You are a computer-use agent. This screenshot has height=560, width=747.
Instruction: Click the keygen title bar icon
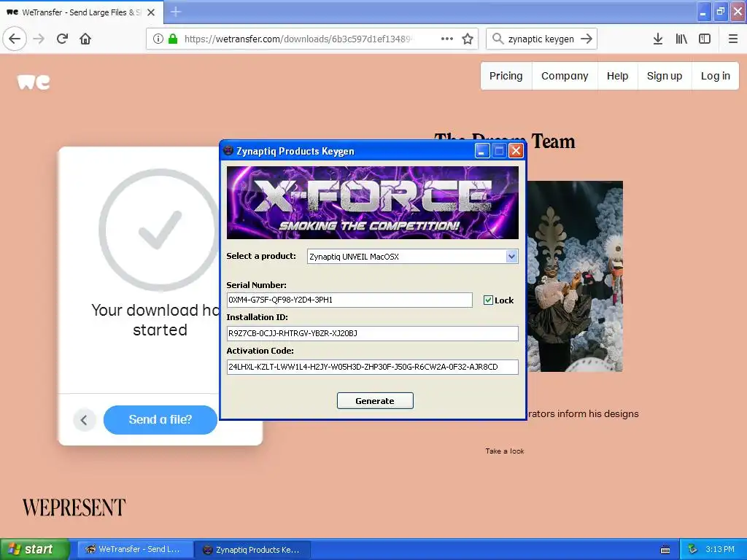(228, 150)
